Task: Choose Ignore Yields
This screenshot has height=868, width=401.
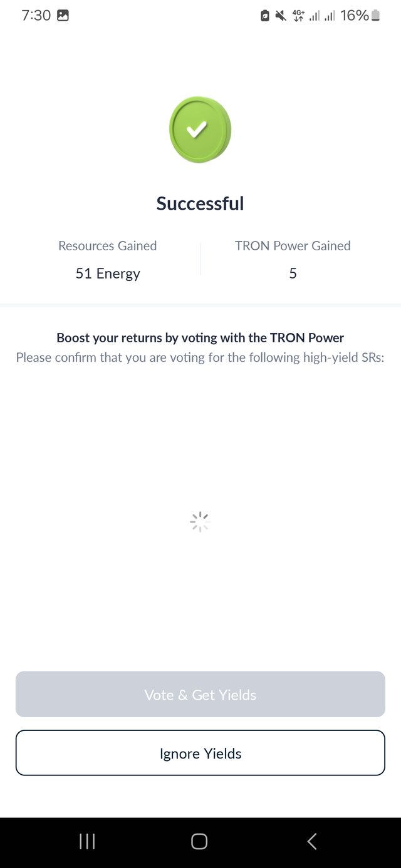Action: (x=200, y=753)
